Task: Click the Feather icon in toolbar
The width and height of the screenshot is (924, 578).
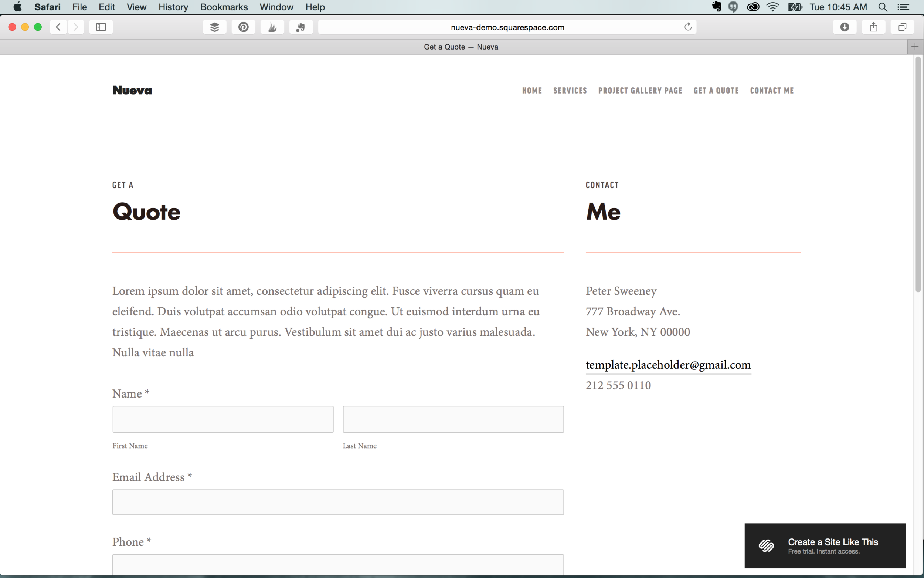Action: (271, 27)
